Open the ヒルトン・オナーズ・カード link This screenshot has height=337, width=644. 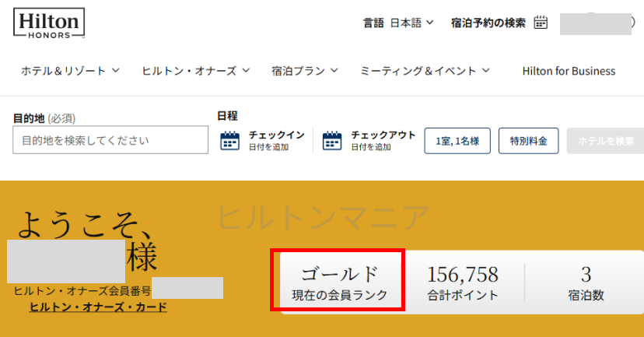(98, 307)
